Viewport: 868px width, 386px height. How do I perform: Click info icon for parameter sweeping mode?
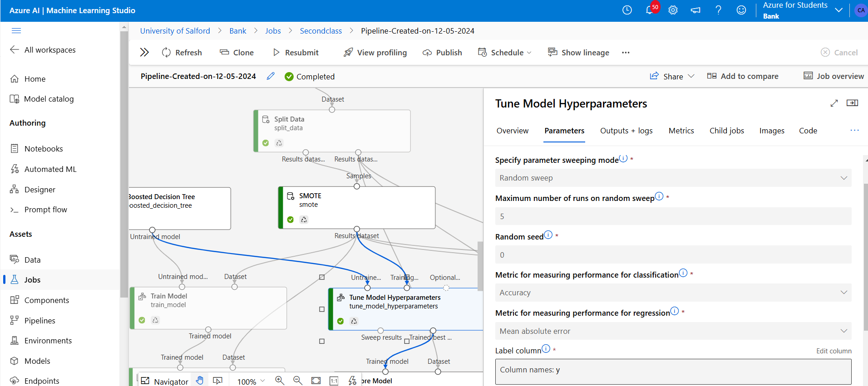[623, 158]
